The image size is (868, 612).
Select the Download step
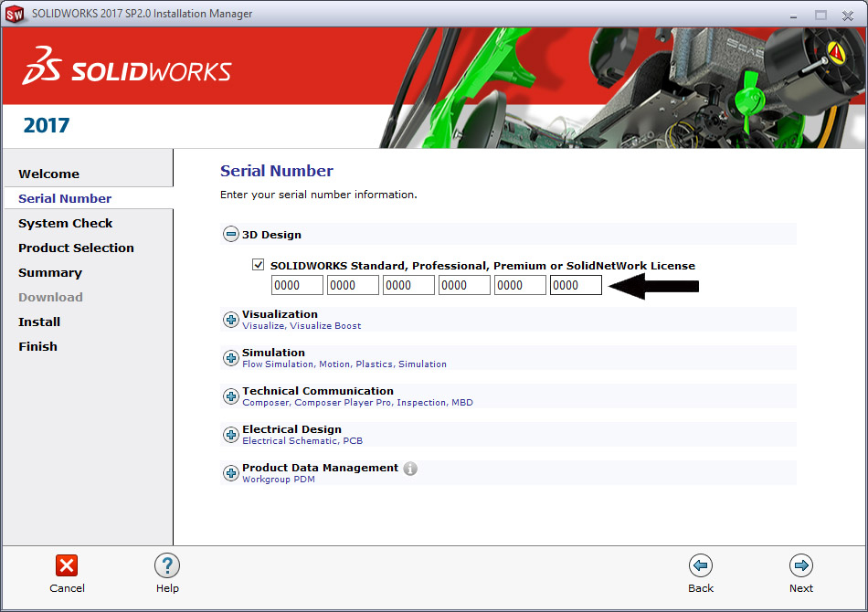pyautogui.click(x=50, y=297)
